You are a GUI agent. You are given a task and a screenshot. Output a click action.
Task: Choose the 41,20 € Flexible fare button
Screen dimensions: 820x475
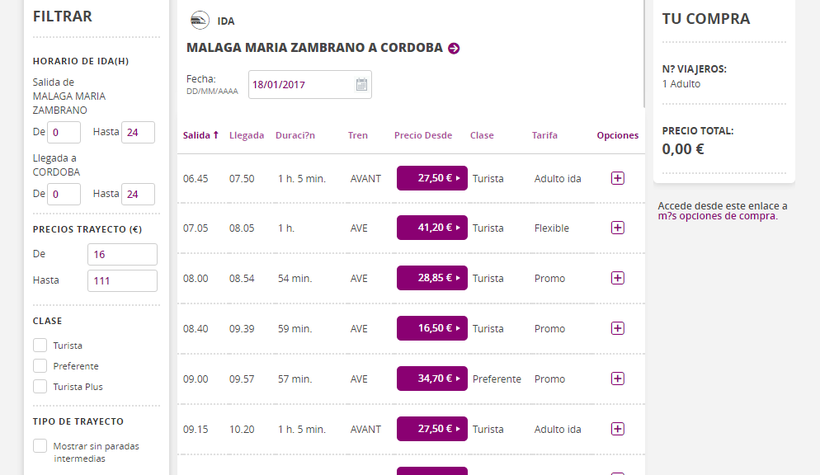pyautogui.click(x=432, y=228)
